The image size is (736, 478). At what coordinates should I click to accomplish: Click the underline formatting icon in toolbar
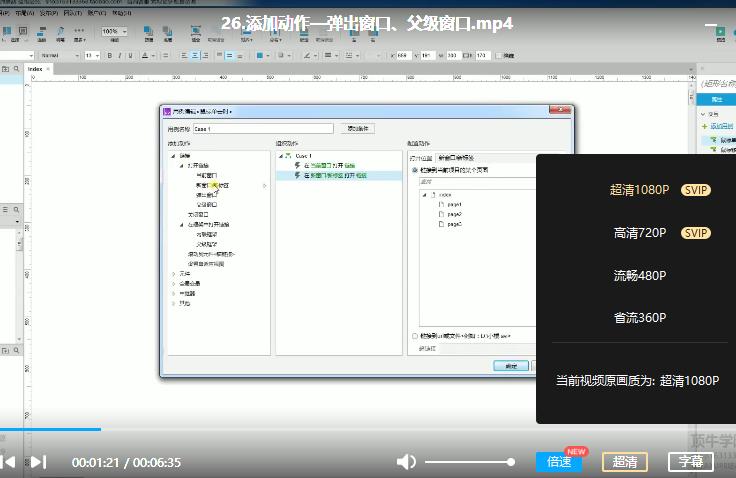132,55
